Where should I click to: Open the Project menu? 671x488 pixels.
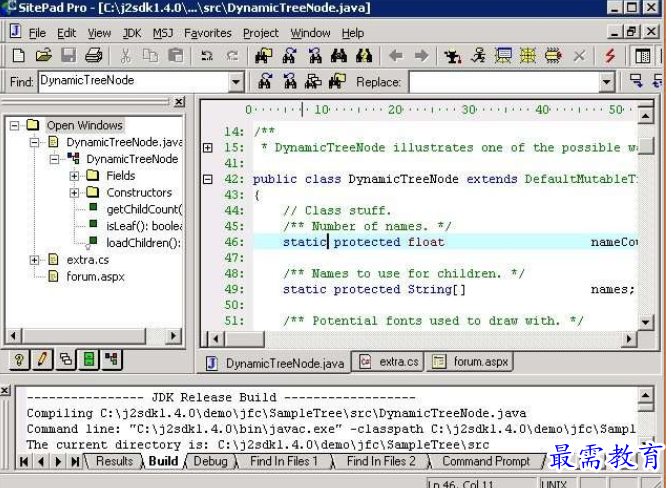[261, 33]
